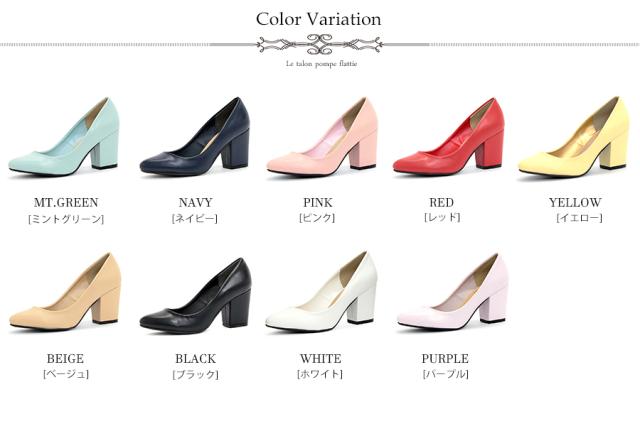The height and width of the screenshot is (426, 640).
Task: Select the beige pump shoe image
Action: 65,292
